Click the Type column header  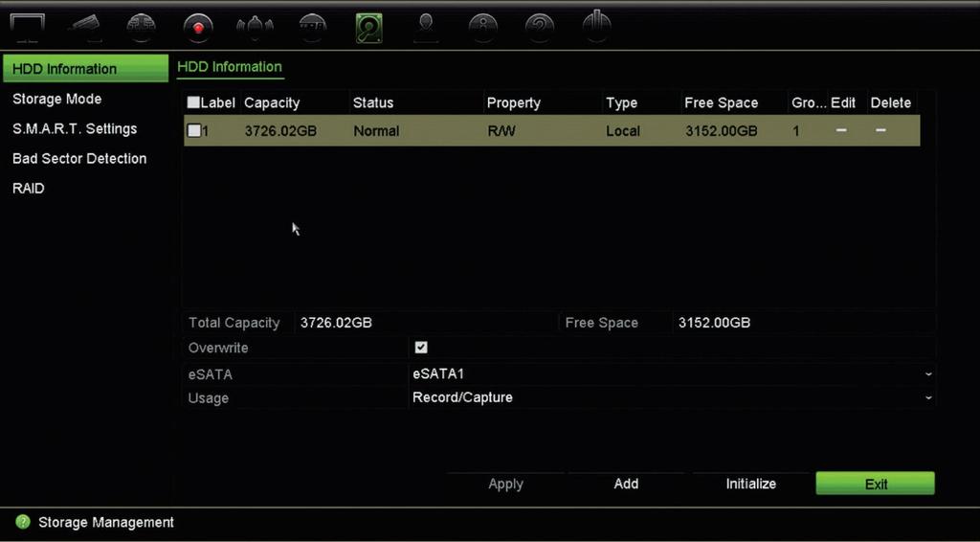click(621, 103)
